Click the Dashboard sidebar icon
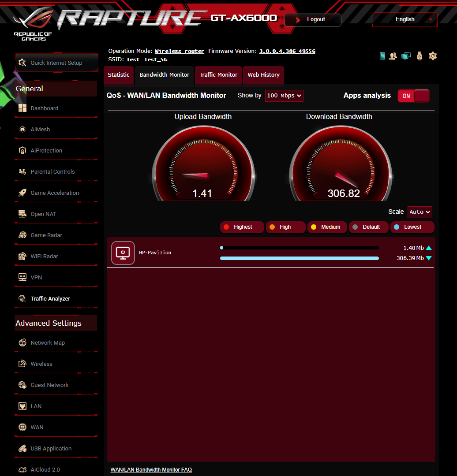The height and width of the screenshot is (476, 457). coord(22,108)
